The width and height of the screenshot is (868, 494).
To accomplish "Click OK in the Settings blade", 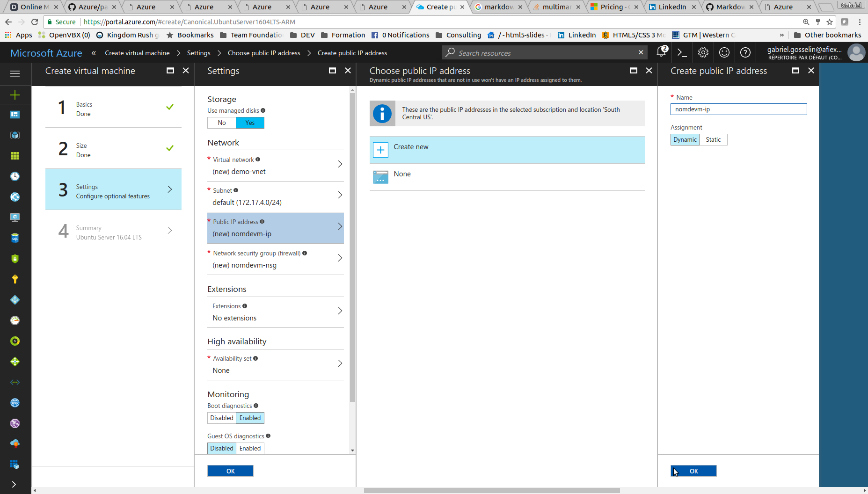I will pyautogui.click(x=230, y=471).
